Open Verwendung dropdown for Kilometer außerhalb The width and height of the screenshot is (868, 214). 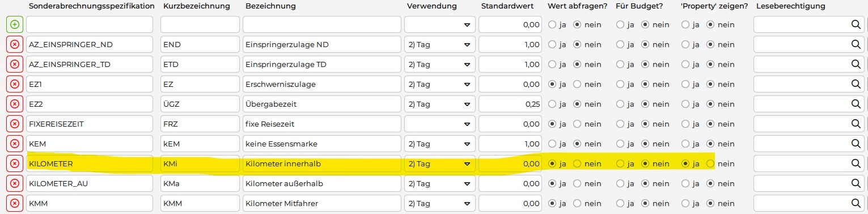pos(439,183)
